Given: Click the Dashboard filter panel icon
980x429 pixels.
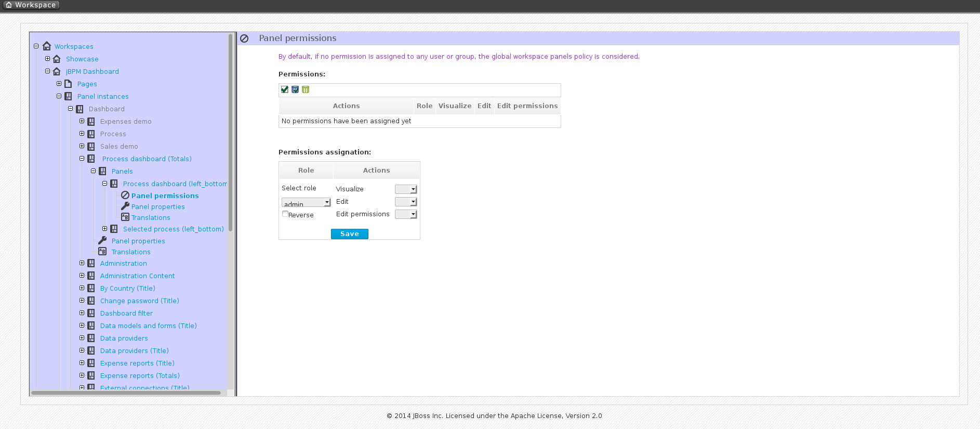Looking at the screenshot, I should coord(91,313).
